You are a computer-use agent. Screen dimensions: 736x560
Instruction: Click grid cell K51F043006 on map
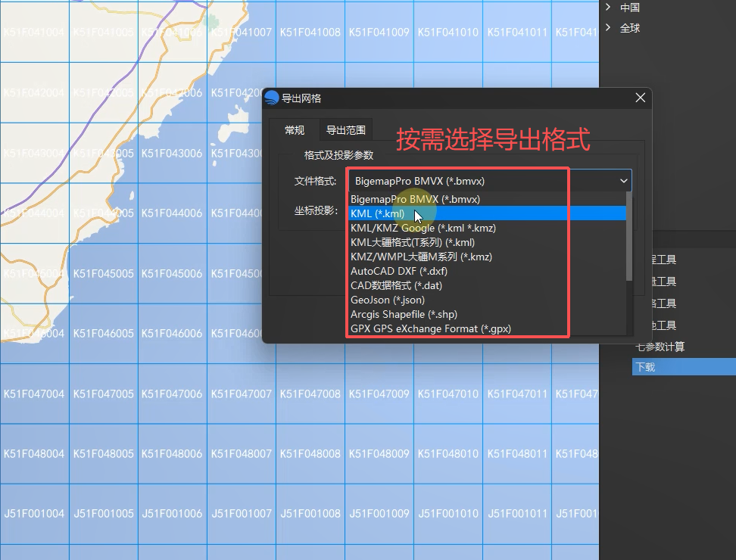[173, 154]
